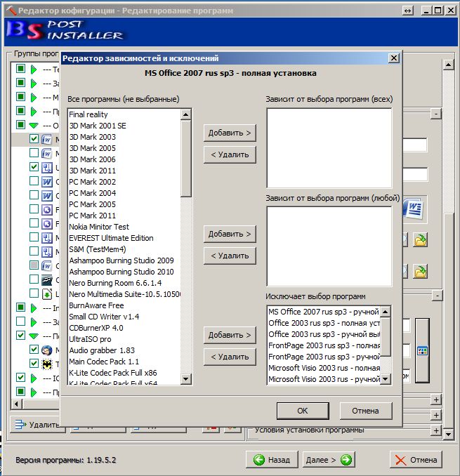Click the Word document icon right of dialog
460x476 pixels.
click(x=414, y=209)
